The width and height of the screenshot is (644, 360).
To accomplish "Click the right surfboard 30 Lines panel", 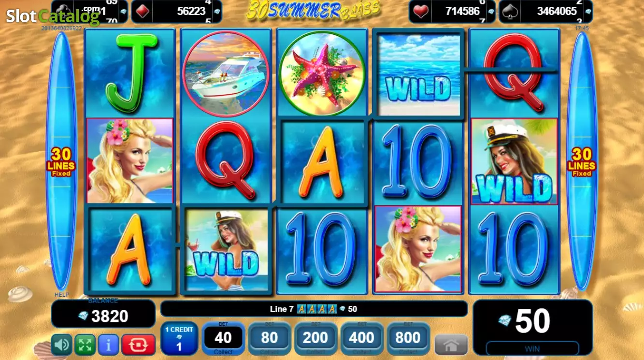I will (582, 161).
